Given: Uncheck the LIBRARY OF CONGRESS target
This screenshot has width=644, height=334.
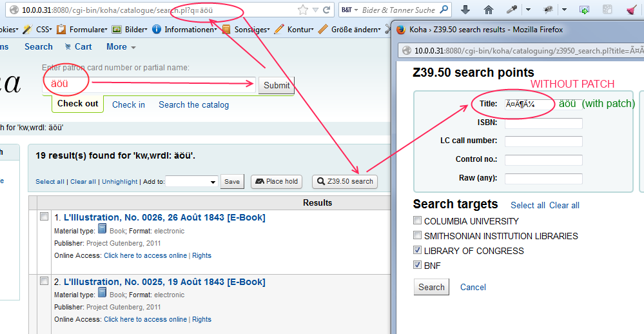Looking at the screenshot, I should point(418,251).
